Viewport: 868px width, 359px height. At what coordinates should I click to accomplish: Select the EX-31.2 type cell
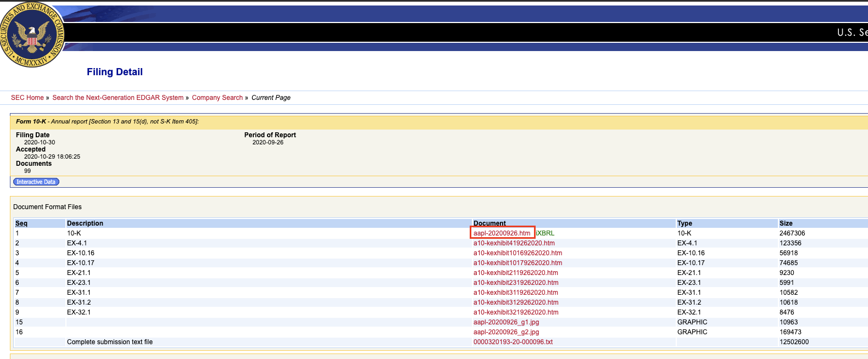point(689,302)
